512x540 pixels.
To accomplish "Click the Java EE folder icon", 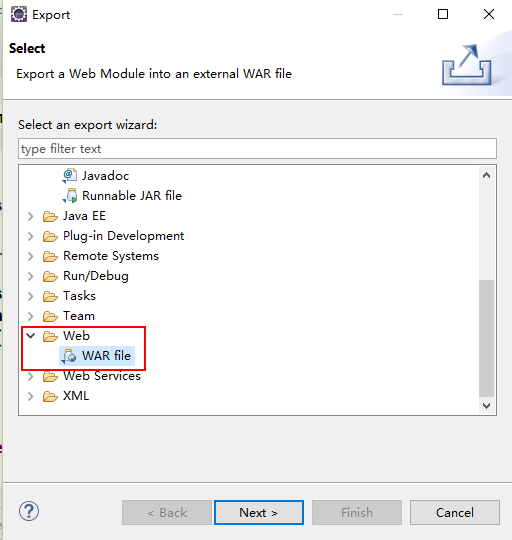I will coord(50,216).
